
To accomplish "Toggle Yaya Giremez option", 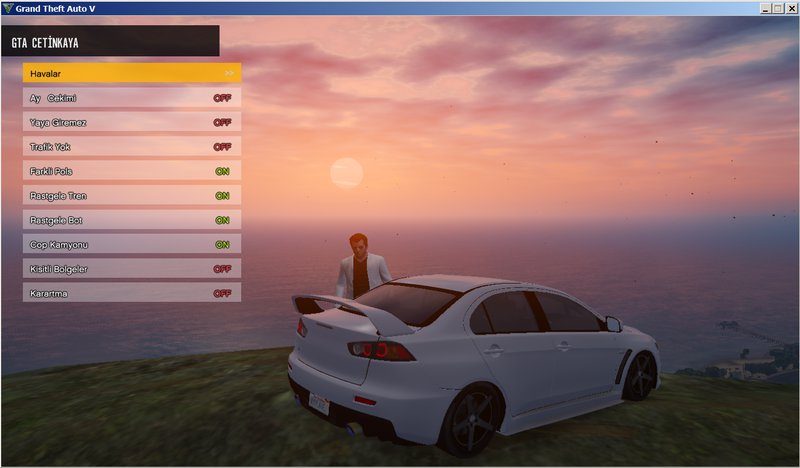I will [132, 122].
